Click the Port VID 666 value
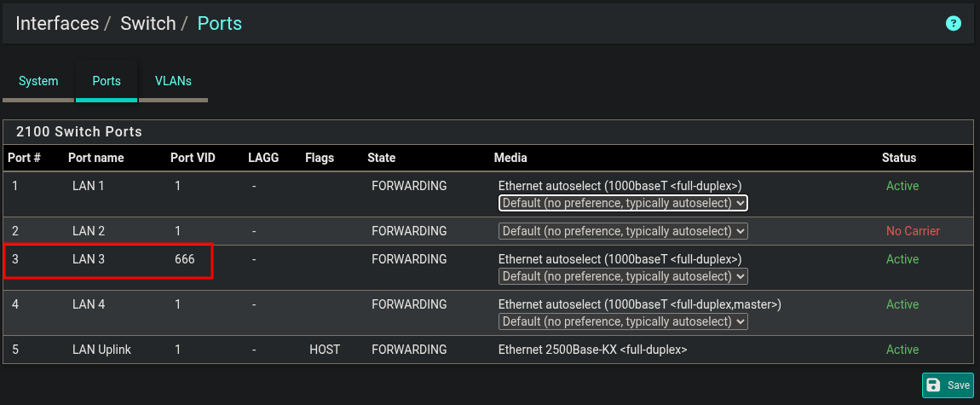The width and height of the screenshot is (980, 405). [184, 259]
